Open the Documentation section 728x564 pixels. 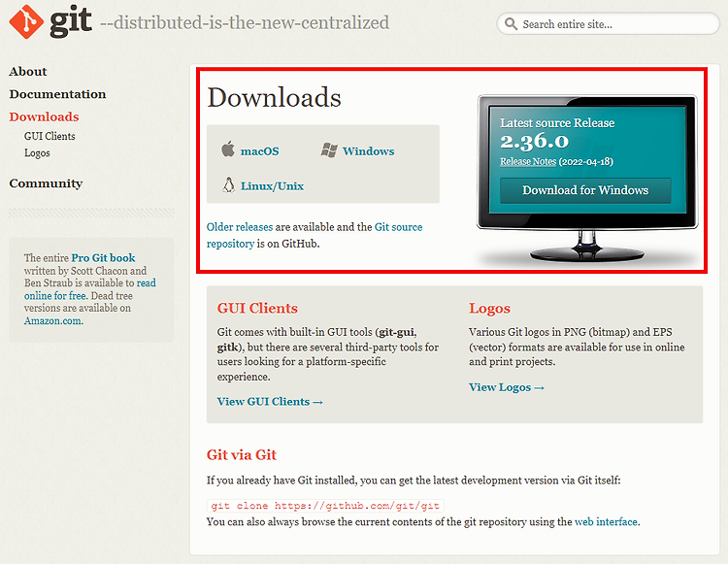tap(57, 94)
